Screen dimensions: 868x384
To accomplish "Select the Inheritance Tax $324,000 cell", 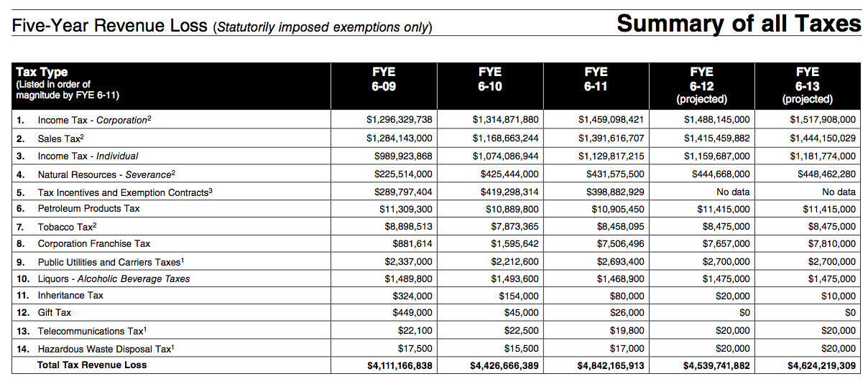I will pyautogui.click(x=412, y=296).
